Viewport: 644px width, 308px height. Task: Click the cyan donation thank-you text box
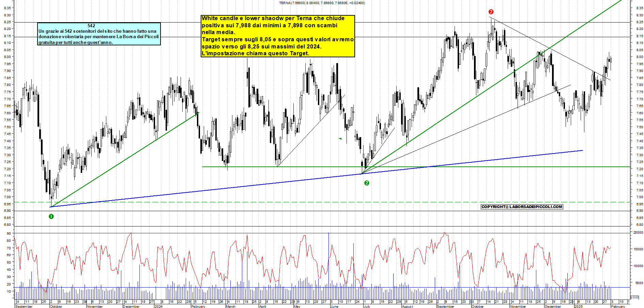click(99, 34)
